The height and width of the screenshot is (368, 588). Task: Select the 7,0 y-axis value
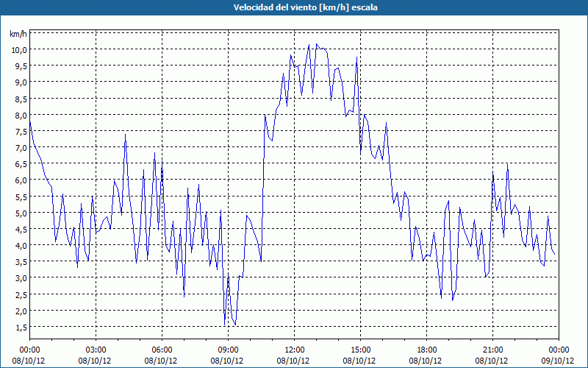point(20,148)
